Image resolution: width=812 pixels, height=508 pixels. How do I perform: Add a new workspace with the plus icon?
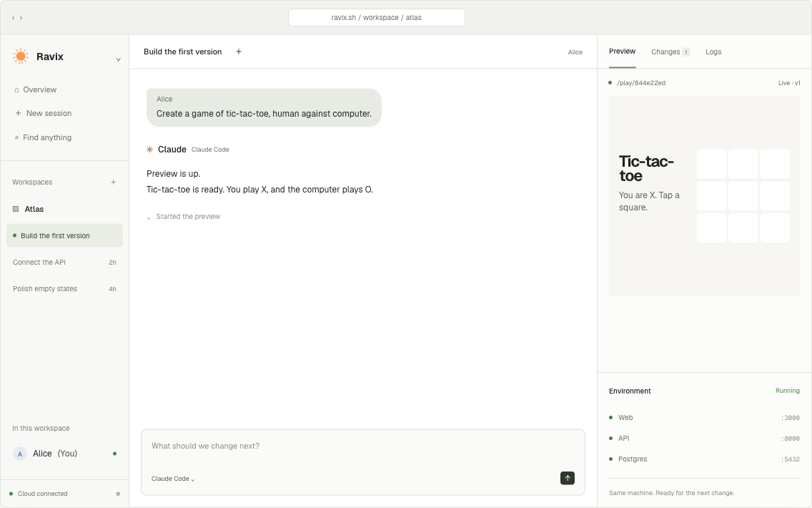pyautogui.click(x=114, y=182)
